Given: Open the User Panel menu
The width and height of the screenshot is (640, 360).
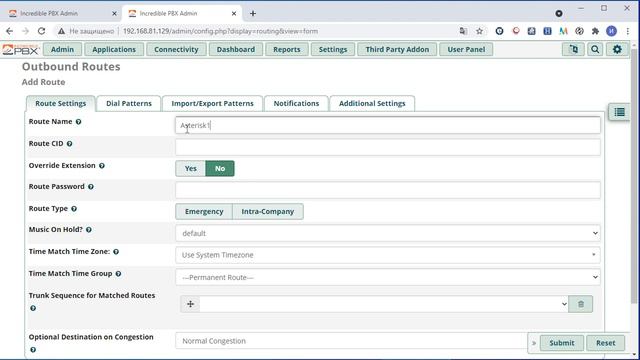Looking at the screenshot, I should click(x=466, y=49).
